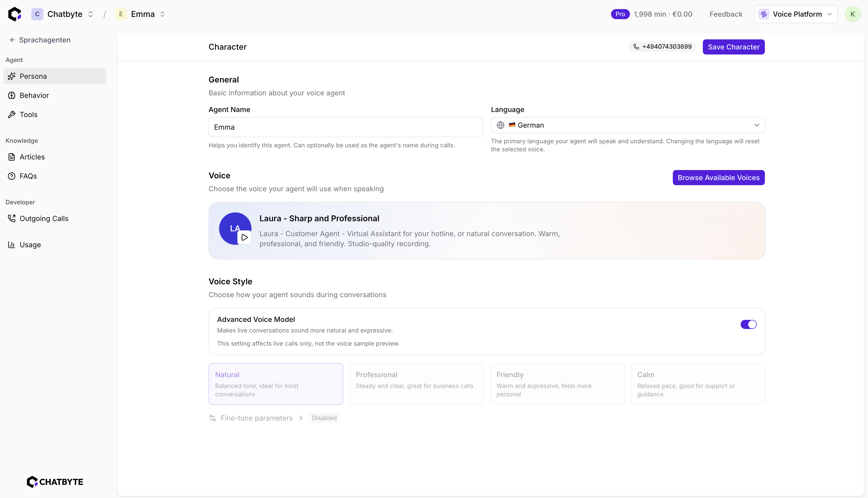Click the K user avatar

pos(852,14)
